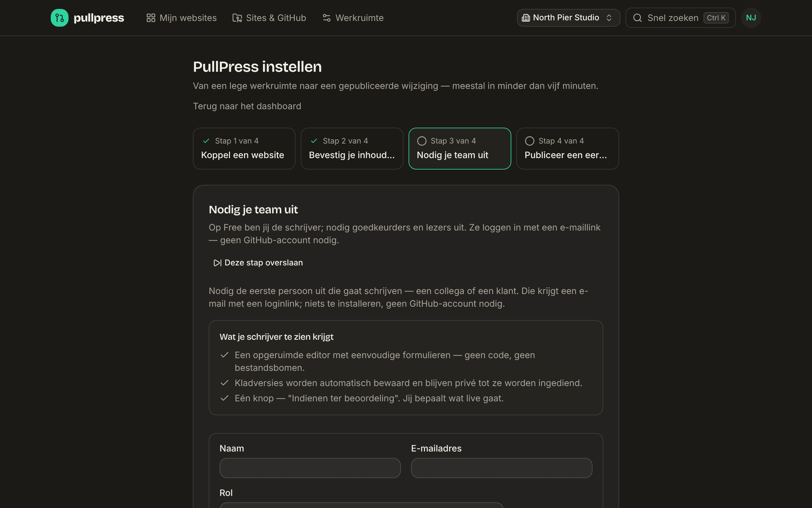The width and height of the screenshot is (812, 508).
Task: Click the 'PullPress instellen' page title
Action: click(x=257, y=67)
